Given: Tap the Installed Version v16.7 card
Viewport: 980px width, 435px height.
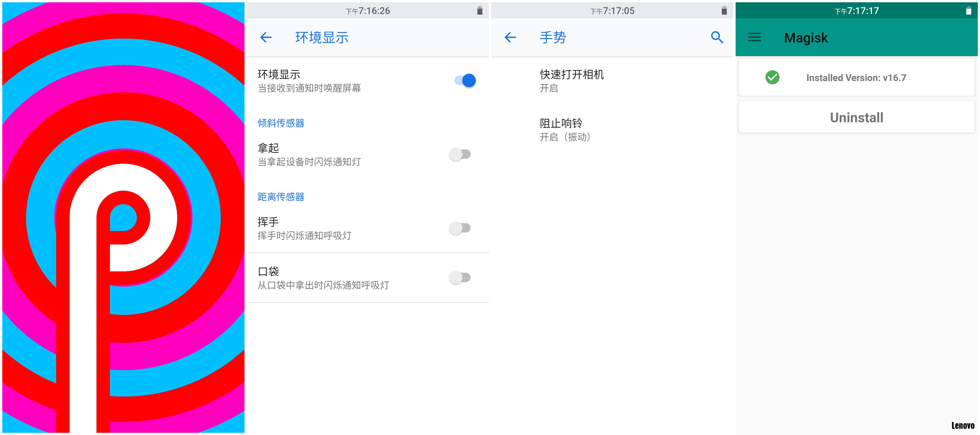Looking at the screenshot, I should [857, 77].
